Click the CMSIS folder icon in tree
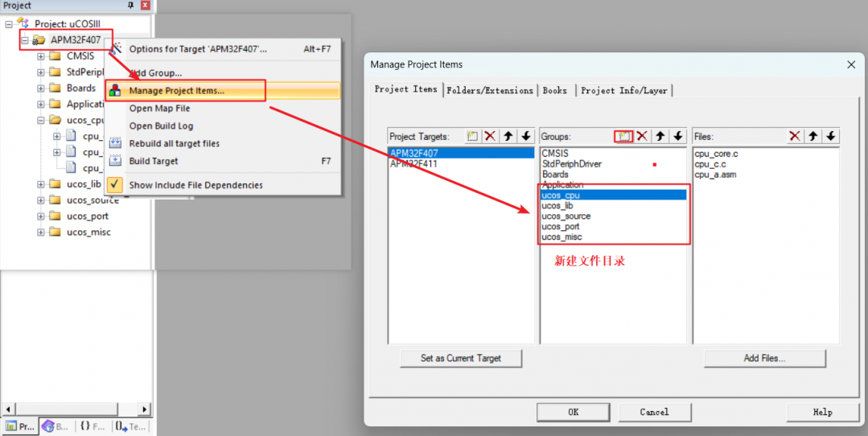The width and height of the screenshot is (868, 436). click(x=55, y=56)
